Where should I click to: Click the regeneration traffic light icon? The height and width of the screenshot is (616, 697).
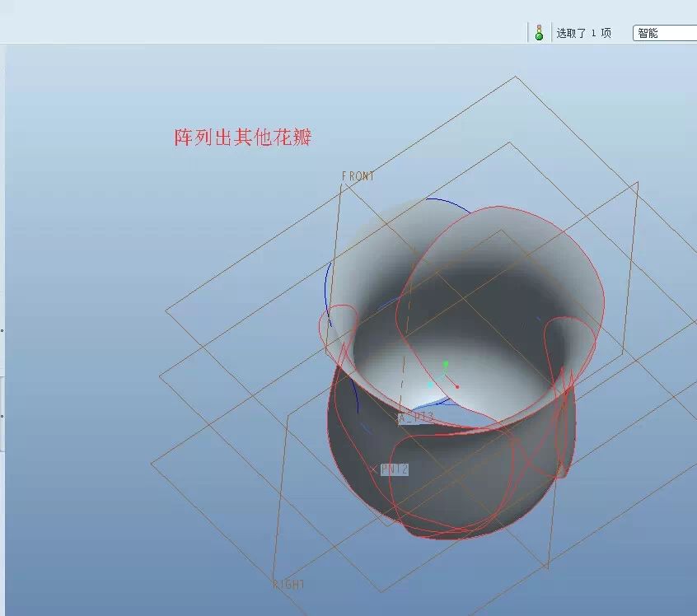539,32
